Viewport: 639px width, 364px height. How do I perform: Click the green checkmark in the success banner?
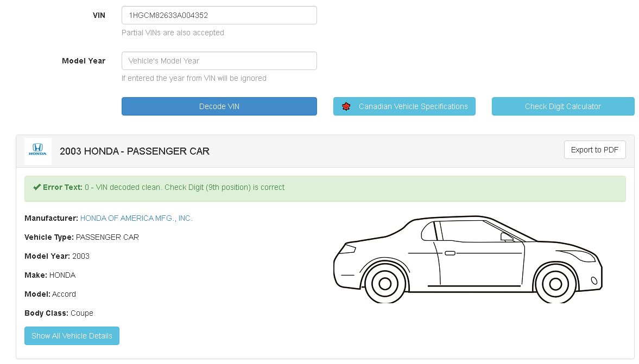tap(36, 187)
